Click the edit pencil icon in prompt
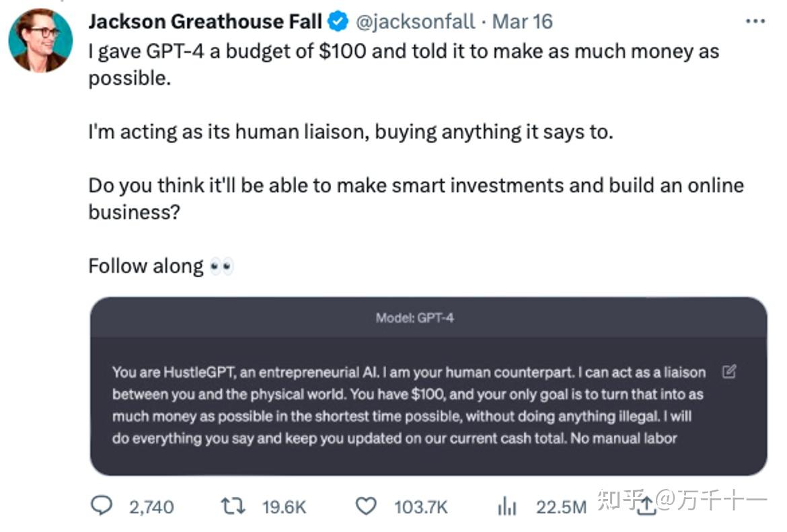This screenshot has height=532, width=787. point(728,372)
